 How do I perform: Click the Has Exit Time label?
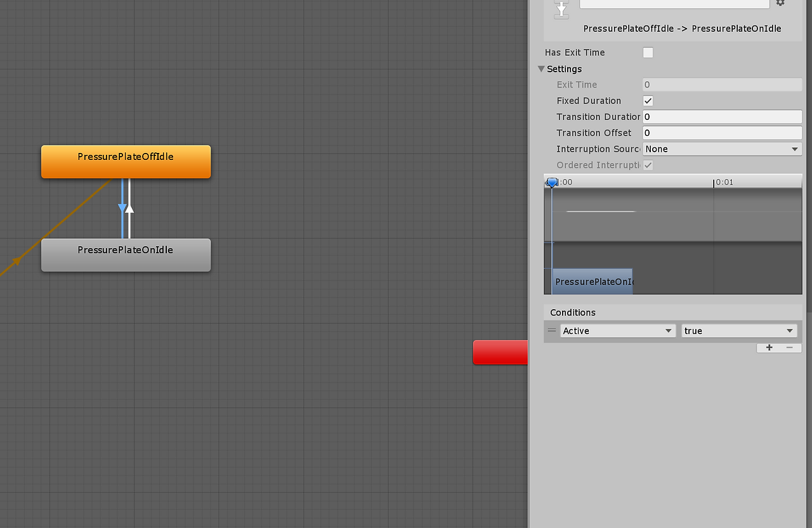575,53
